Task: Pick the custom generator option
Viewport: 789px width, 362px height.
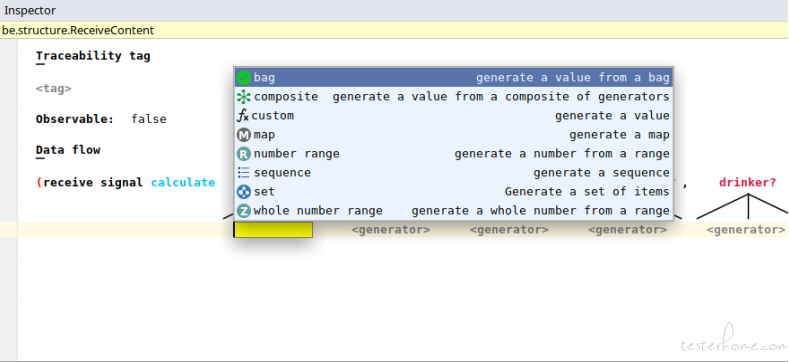Action: coord(453,116)
